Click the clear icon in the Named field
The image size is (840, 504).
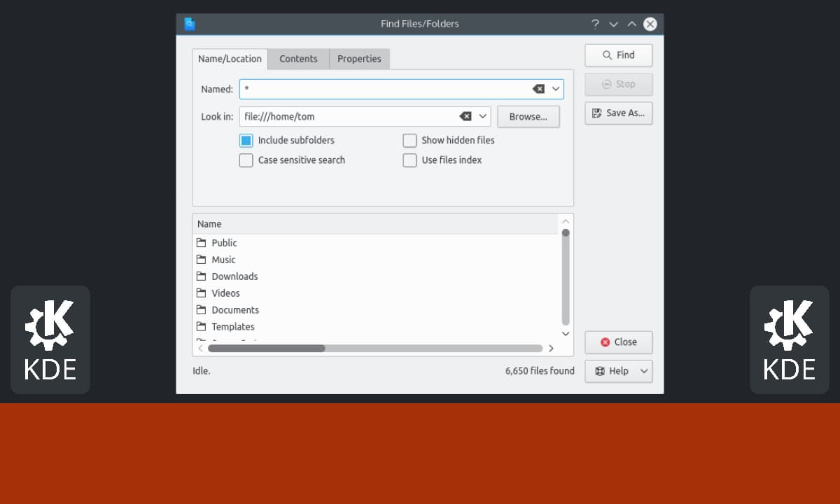pyautogui.click(x=538, y=89)
